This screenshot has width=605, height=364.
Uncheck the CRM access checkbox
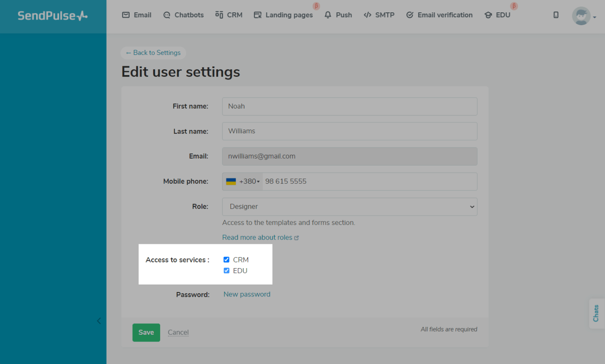click(x=226, y=260)
